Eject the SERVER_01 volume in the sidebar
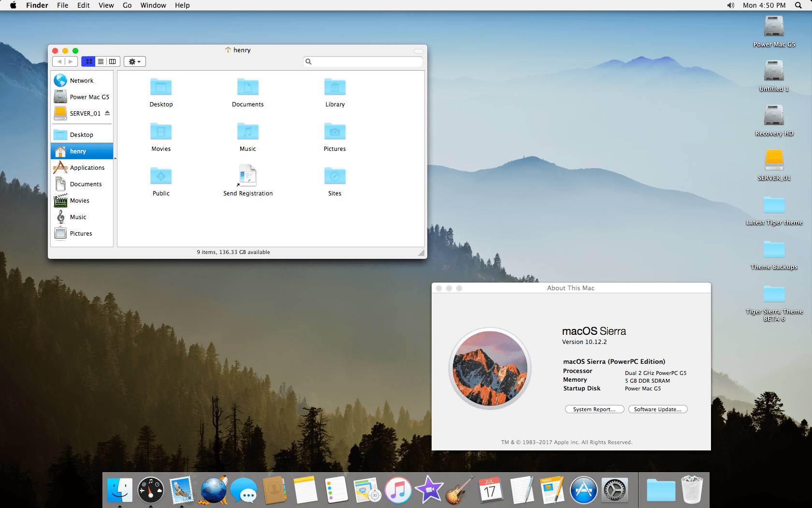 107,113
